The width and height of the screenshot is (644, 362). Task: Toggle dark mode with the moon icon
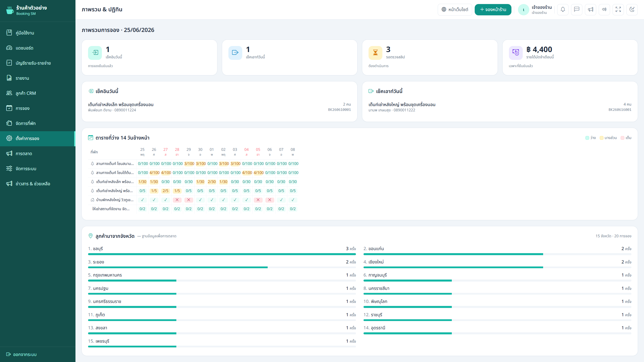[632, 10]
